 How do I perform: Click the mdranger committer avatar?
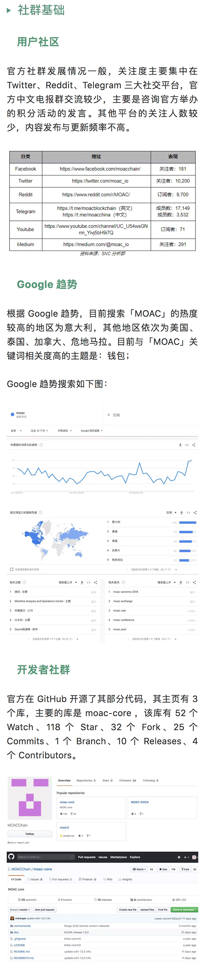coord(12,918)
